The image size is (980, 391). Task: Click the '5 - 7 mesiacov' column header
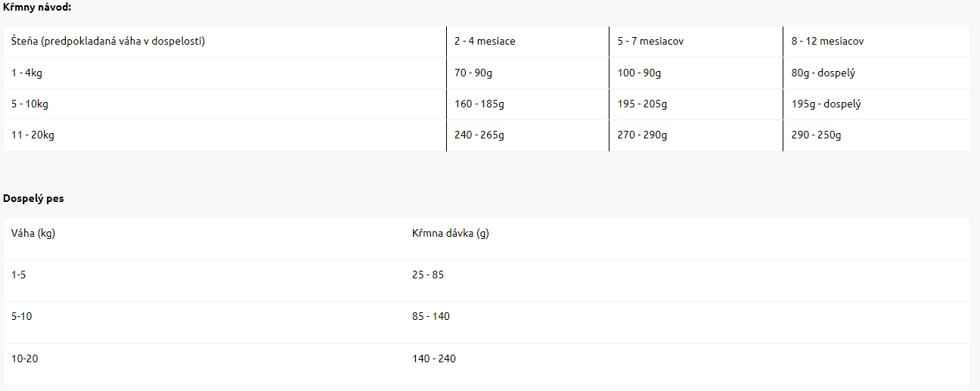click(x=696, y=42)
